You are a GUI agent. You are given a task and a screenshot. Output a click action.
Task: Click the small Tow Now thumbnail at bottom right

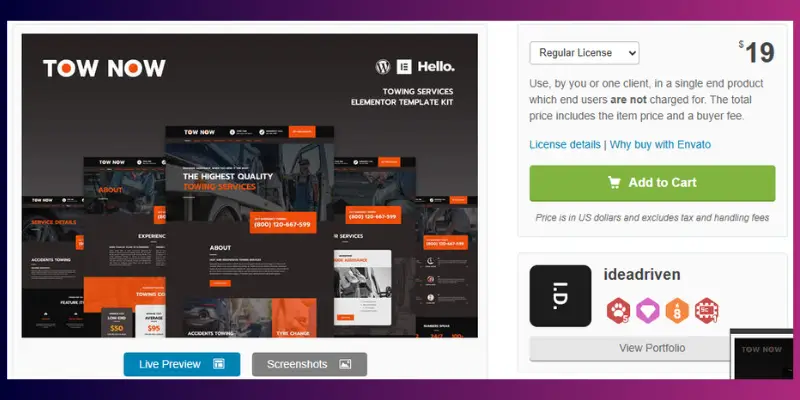click(765, 364)
